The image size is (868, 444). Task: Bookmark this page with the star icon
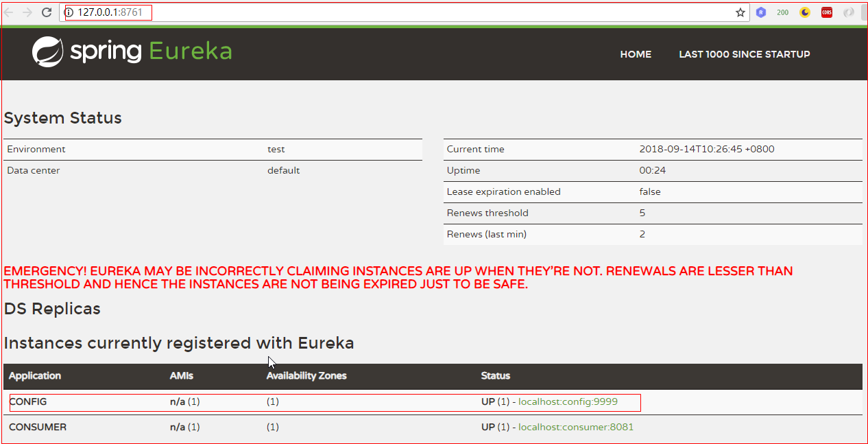[x=740, y=12]
